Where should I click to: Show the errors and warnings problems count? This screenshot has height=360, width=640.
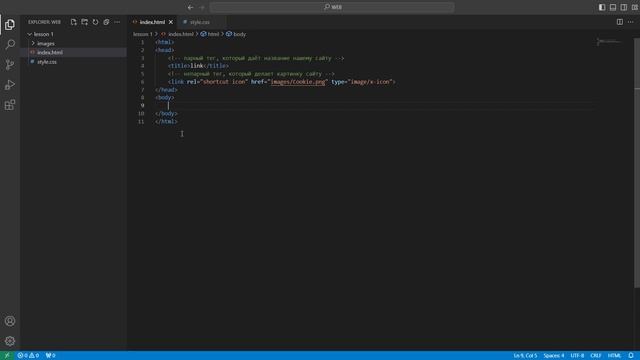(x=28, y=356)
